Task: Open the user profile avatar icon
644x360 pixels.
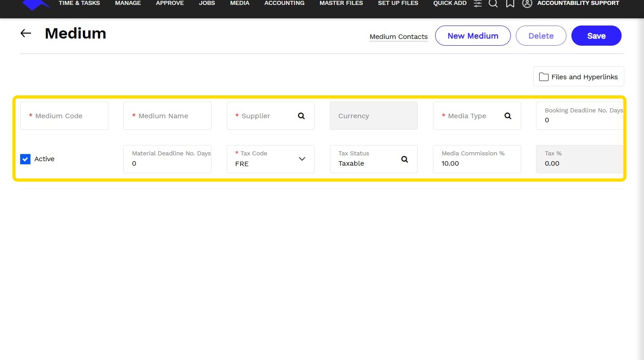Action: point(527,4)
